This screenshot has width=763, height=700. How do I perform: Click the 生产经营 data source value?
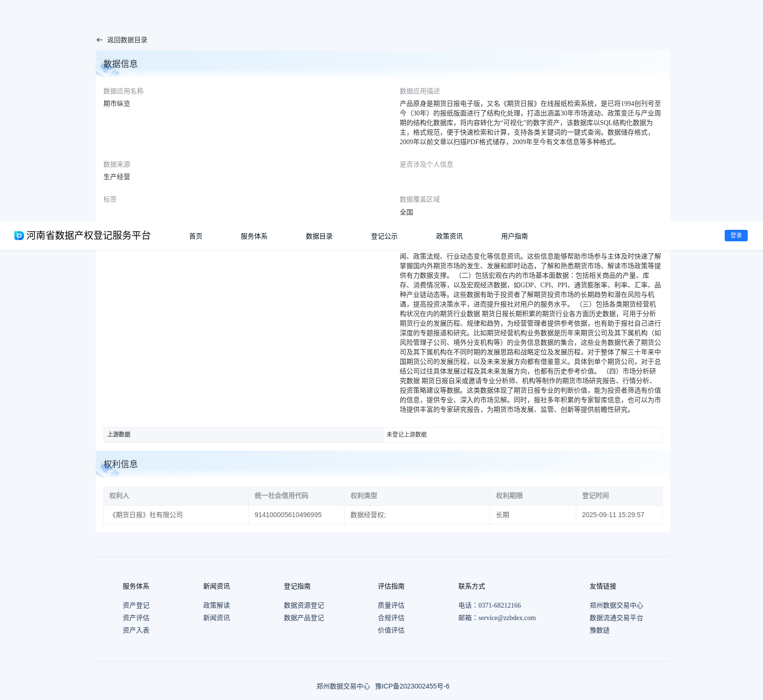pos(117,177)
